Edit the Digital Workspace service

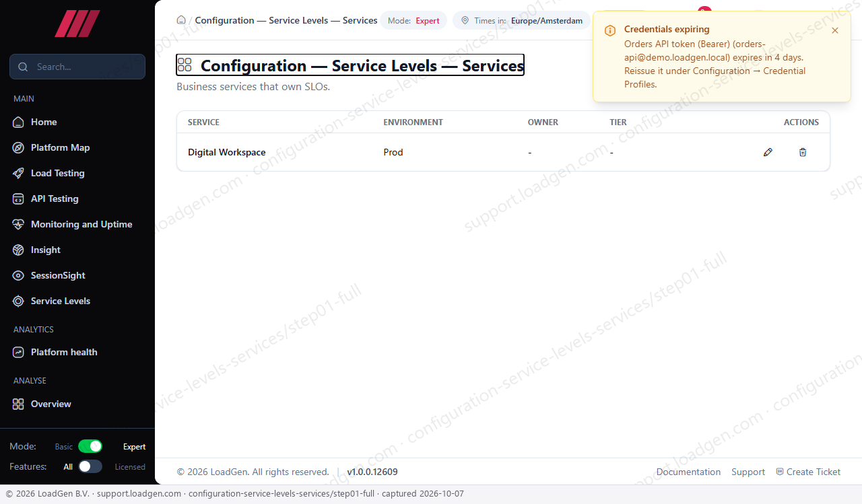pyautogui.click(x=768, y=152)
